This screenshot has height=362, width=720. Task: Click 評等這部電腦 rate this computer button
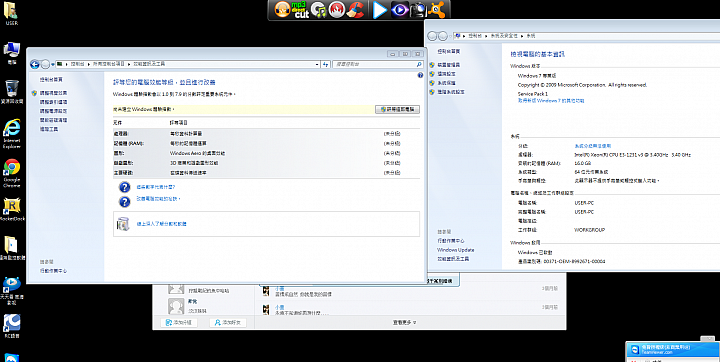[x=397, y=109]
